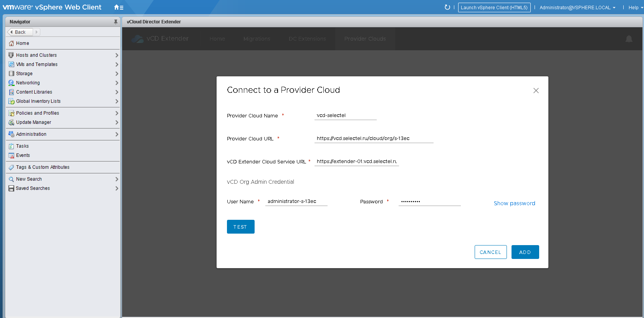
Task: Expand Hosts and Clusters chevron
Action: point(117,55)
